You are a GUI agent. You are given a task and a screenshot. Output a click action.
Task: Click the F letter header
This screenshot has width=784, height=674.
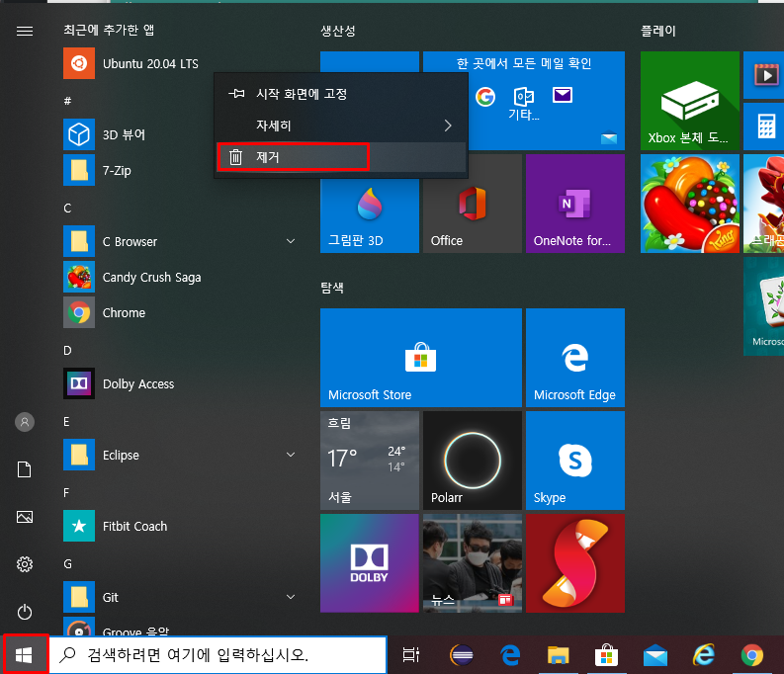pyautogui.click(x=66, y=492)
